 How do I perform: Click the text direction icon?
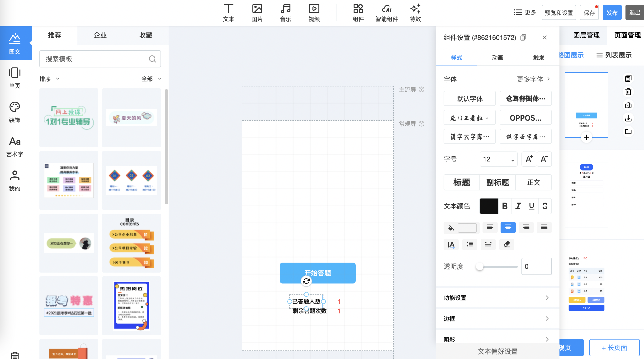click(451, 244)
